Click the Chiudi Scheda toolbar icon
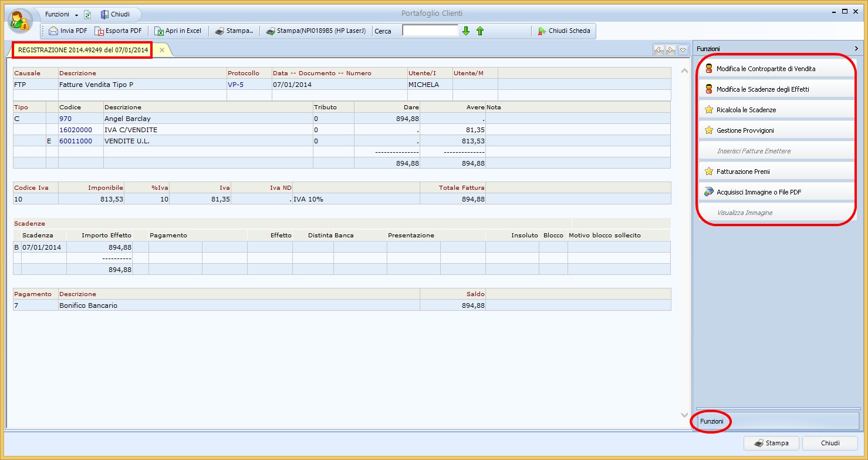Screen dimensions: 868x460 click(x=542, y=31)
